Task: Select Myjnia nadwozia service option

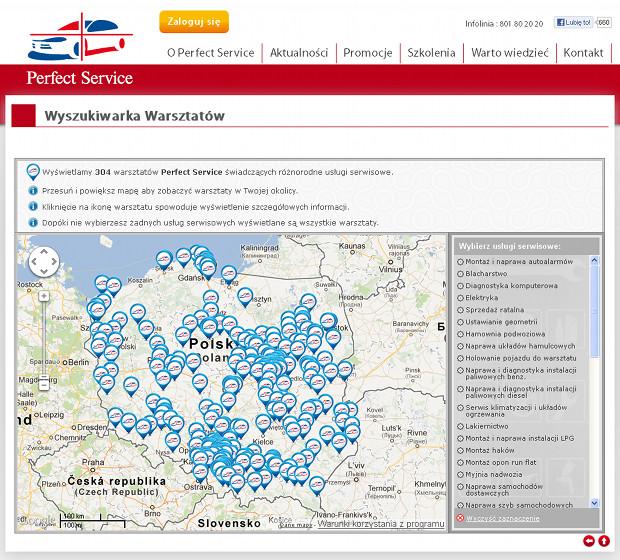Action: [x=490, y=474]
